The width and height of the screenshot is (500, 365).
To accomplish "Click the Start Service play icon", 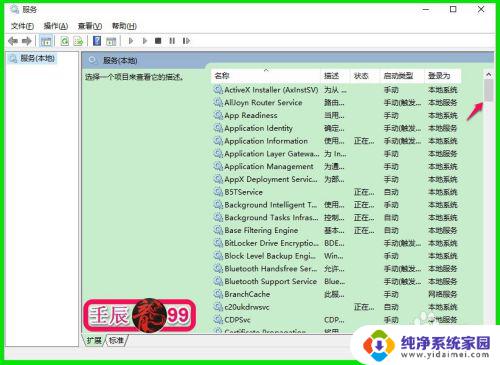I will click(x=131, y=41).
